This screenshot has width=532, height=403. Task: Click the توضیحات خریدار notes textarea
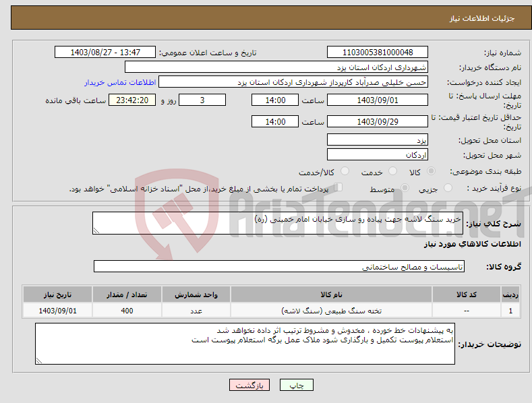point(245,344)
